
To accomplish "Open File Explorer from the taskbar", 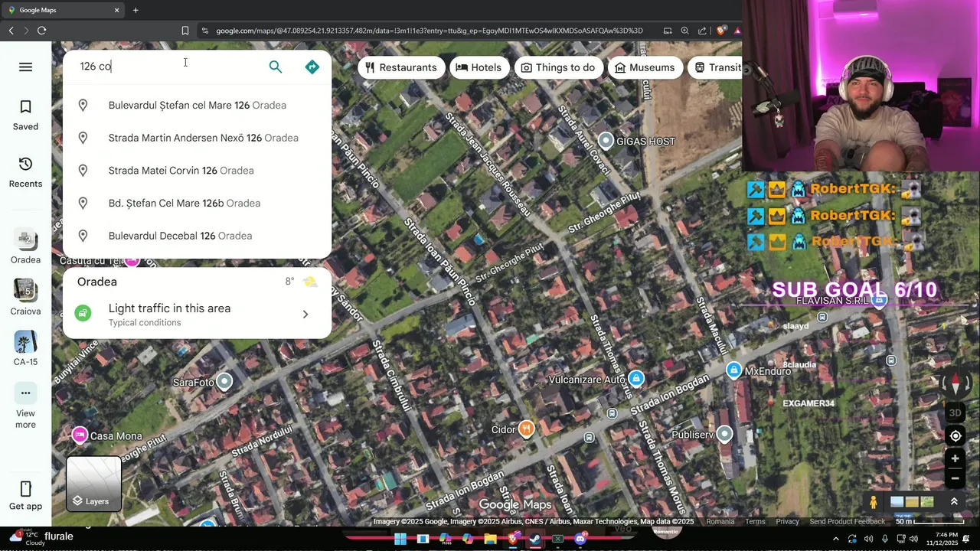I will pos(490,539).
